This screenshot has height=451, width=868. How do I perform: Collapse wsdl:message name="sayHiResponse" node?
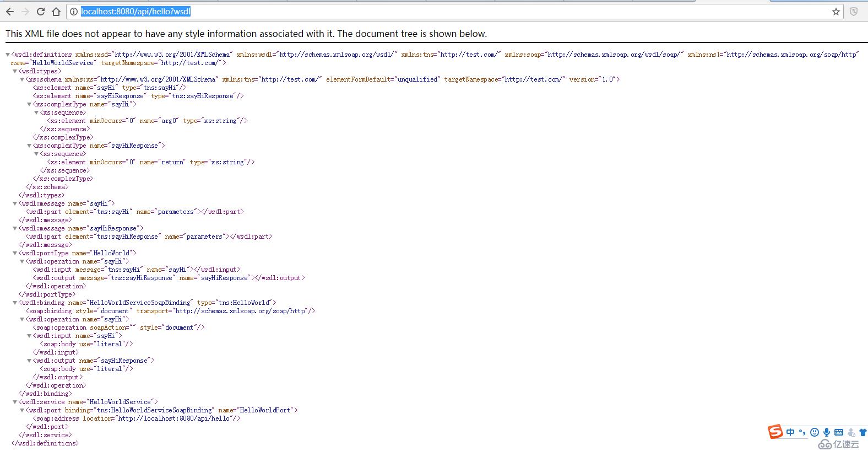(x=15, y=228)
